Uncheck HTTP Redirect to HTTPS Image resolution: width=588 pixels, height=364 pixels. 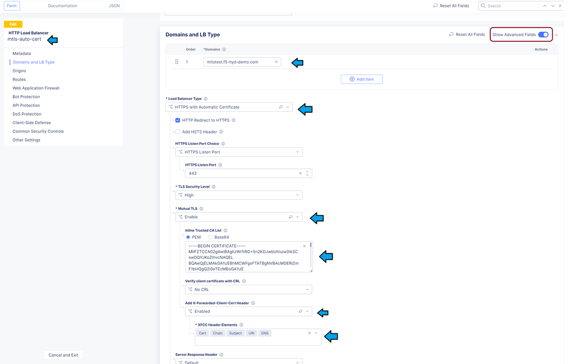tap(178, 120)
